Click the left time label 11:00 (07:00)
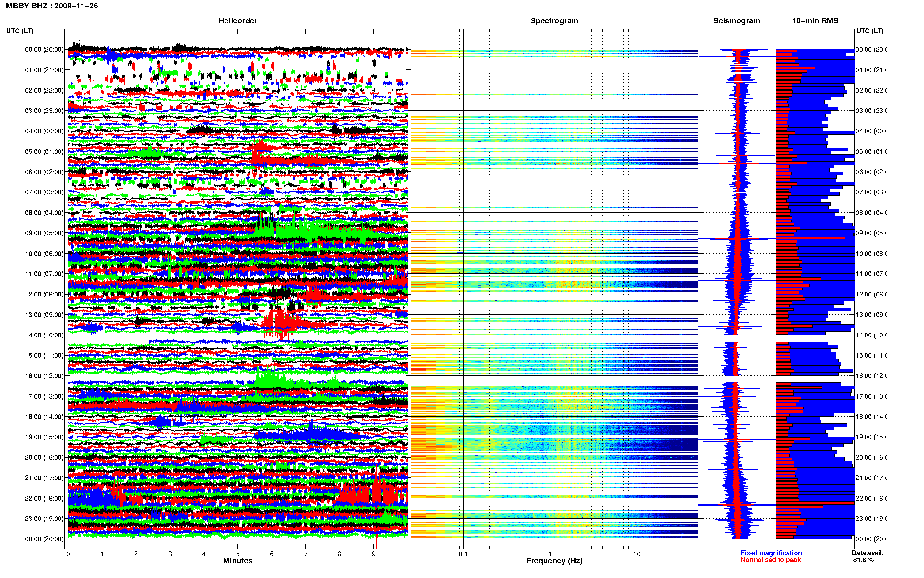This screenshot has width=924, height=578. (x=44, y=274)
